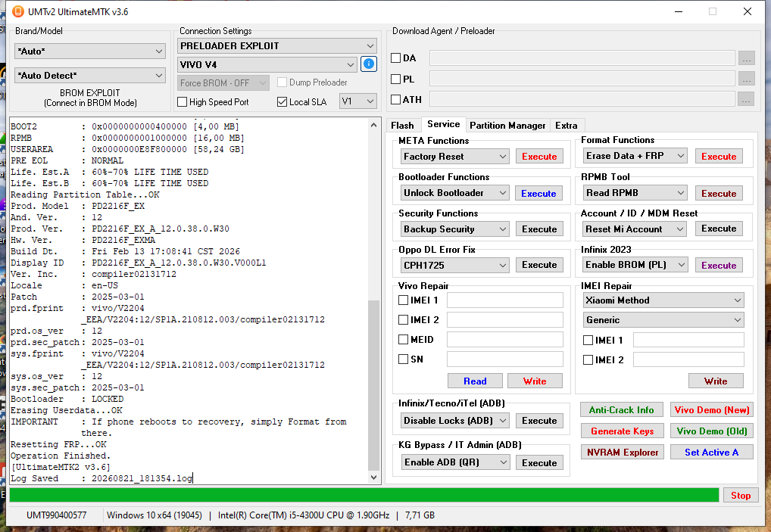The height and width of the screenshot is (532, 771).
Task: Click the Set Active A button
Action: (711, 452)
